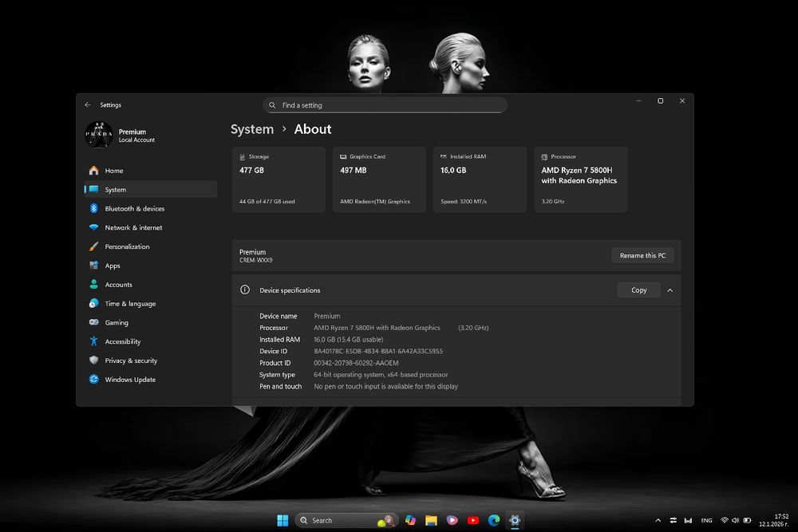Open Windows Update in the sidebar

pyautogui.click(x=130, y=380)
